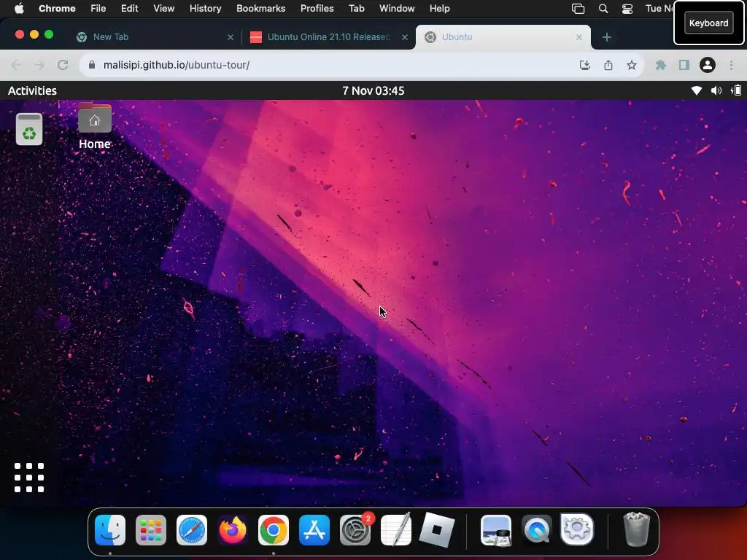Viewport: 747px width, 560px height.
Task: Open Preview from the Dock
Action: point(496,530)
